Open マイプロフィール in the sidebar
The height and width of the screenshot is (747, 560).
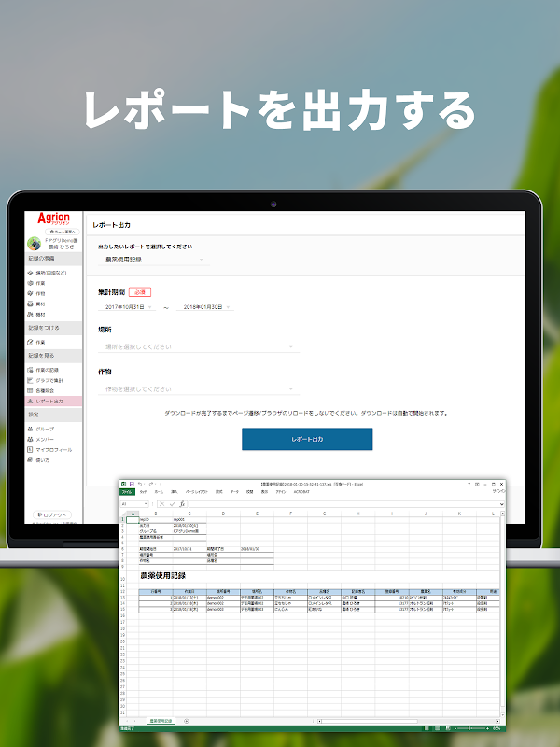point(49,450)
